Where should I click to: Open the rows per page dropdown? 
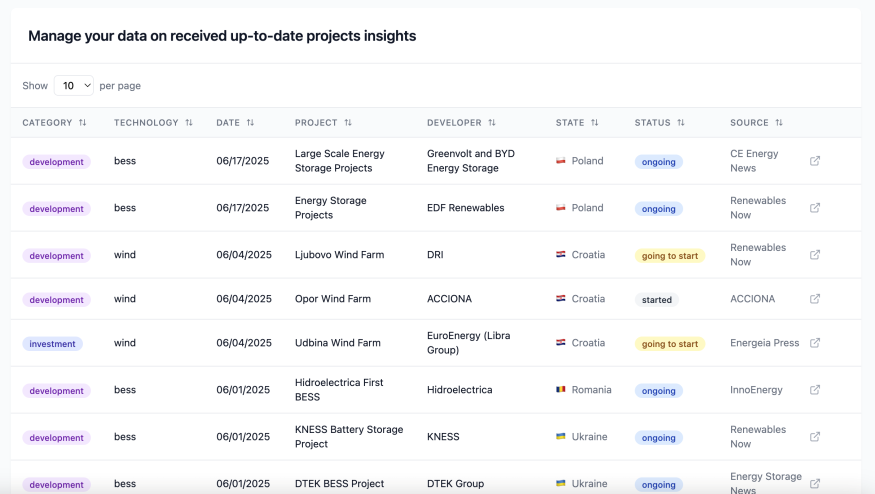[73, 86]
